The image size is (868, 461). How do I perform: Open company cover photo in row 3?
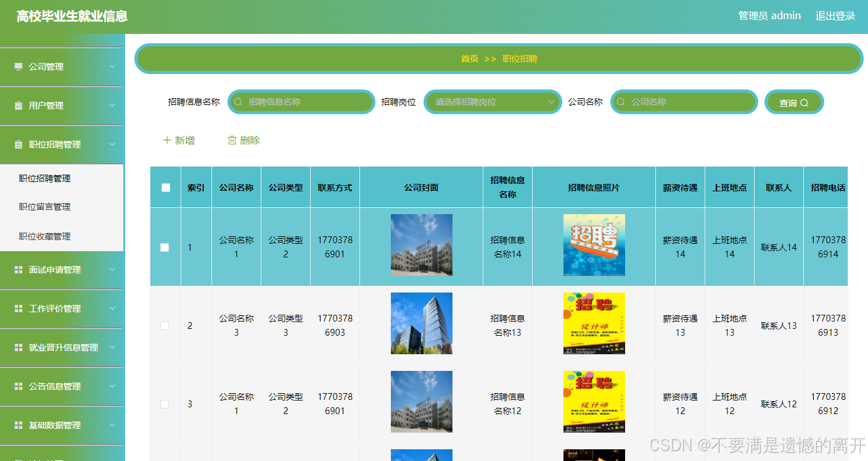(x=422, y=402)
